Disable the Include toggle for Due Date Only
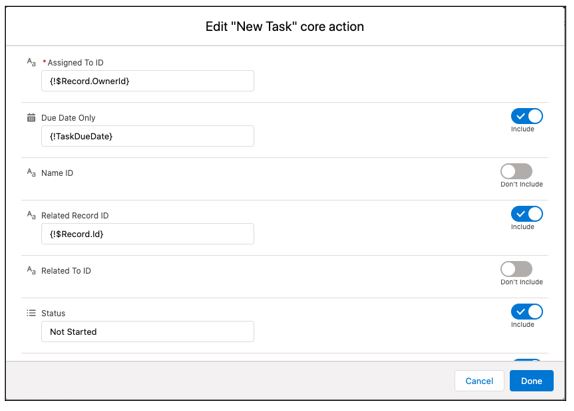The height and width of the screenshot is (411, 574). [527, 116]
